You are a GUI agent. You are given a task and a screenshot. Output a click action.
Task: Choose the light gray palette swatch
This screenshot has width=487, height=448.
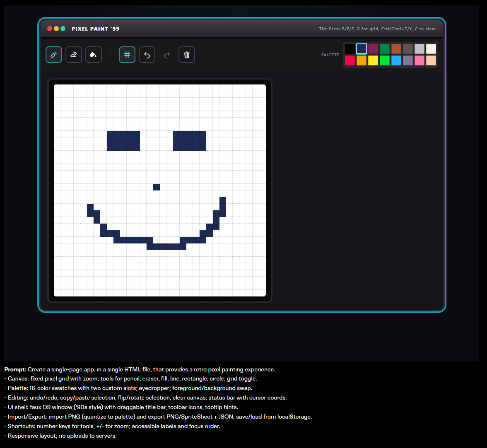click(419, 49)
